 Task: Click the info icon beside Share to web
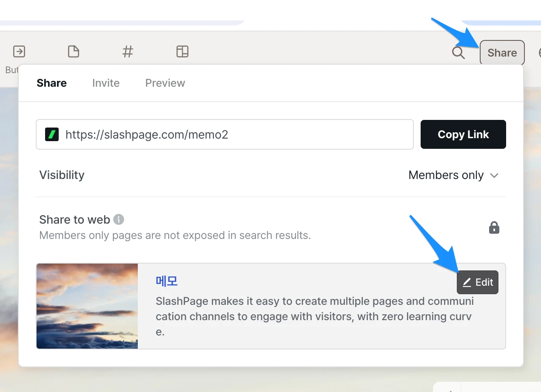point(119,220)
